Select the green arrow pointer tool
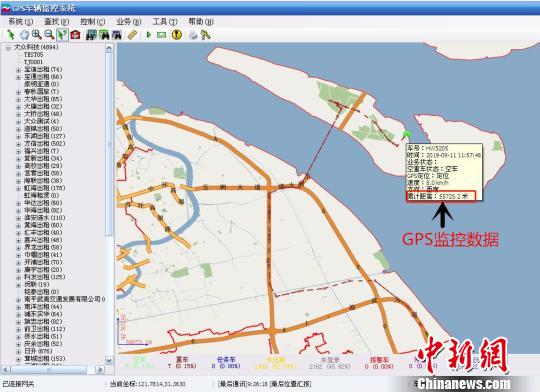Screen dimensions: 540x392 pyautogui.click(x=11, y=35)
